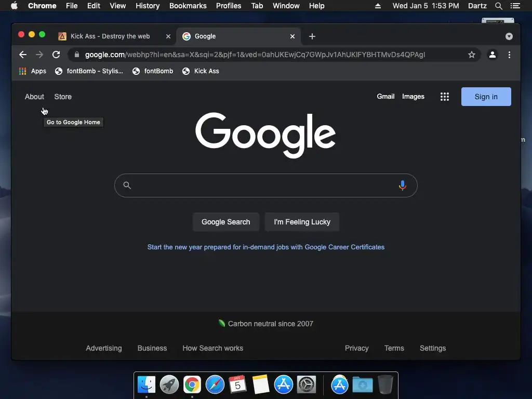Viewport: 532px width, 399px height.
Task: Launch Safari from the Dock
Action: tap(215, 385)
